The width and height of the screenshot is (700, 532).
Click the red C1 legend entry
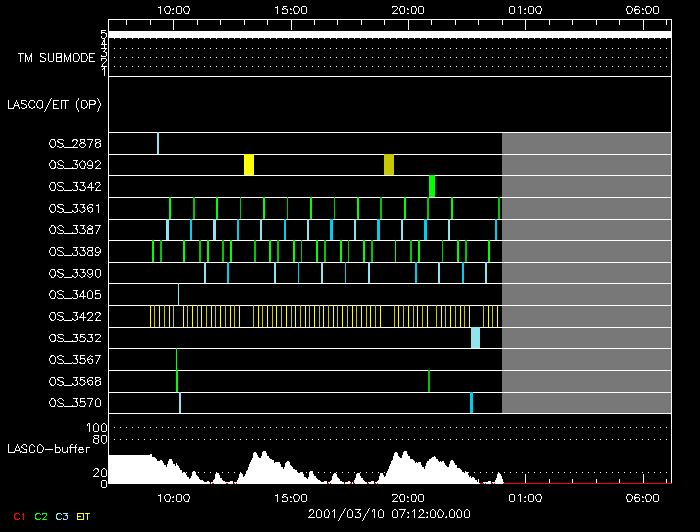(x=19, y=515)
